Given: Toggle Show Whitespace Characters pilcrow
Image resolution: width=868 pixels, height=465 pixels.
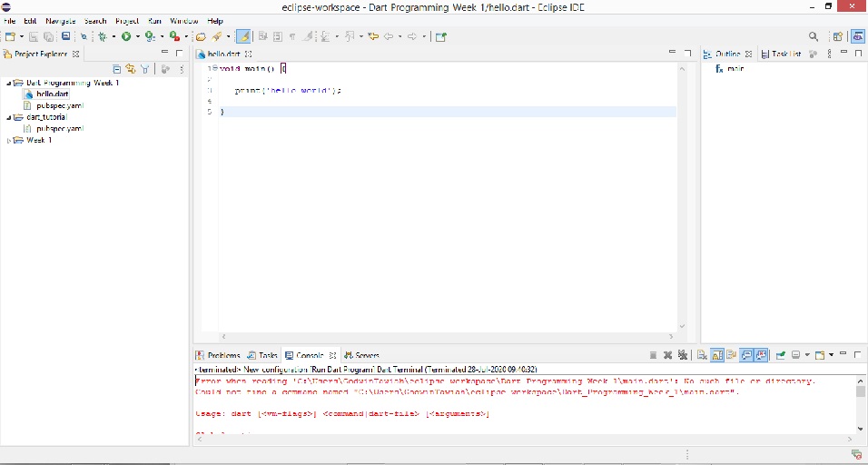Looking at the screenshot, I should pyautogui.click(x=292, y=36).
